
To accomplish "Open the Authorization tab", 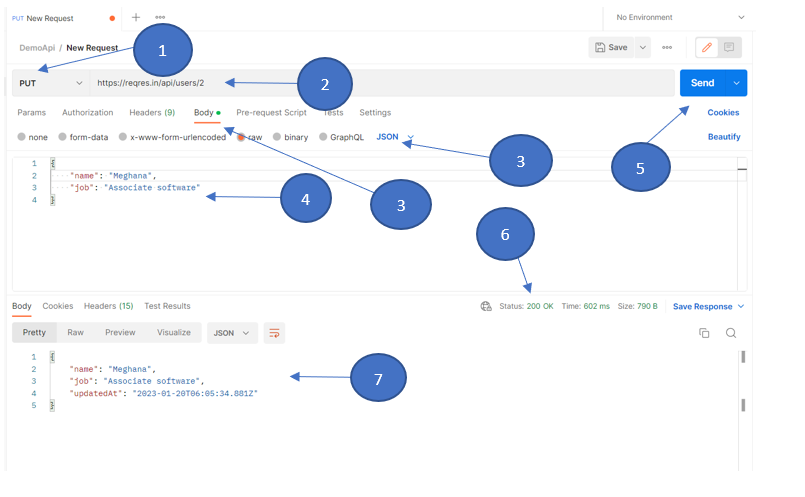I will [87, 112].
